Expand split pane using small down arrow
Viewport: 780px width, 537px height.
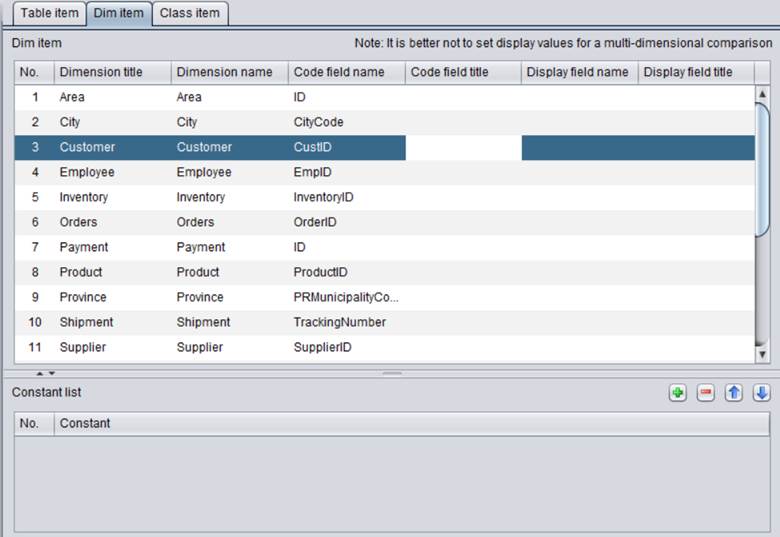[52, 373]
